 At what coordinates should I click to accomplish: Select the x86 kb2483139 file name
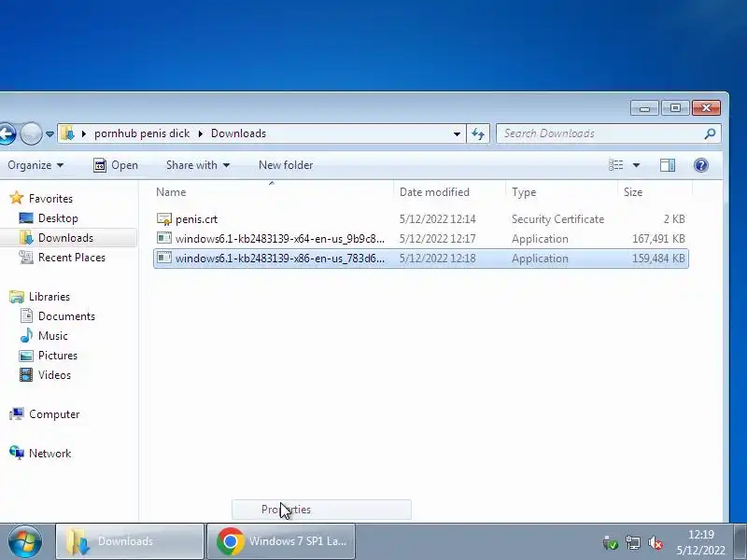tap(279, 259)
